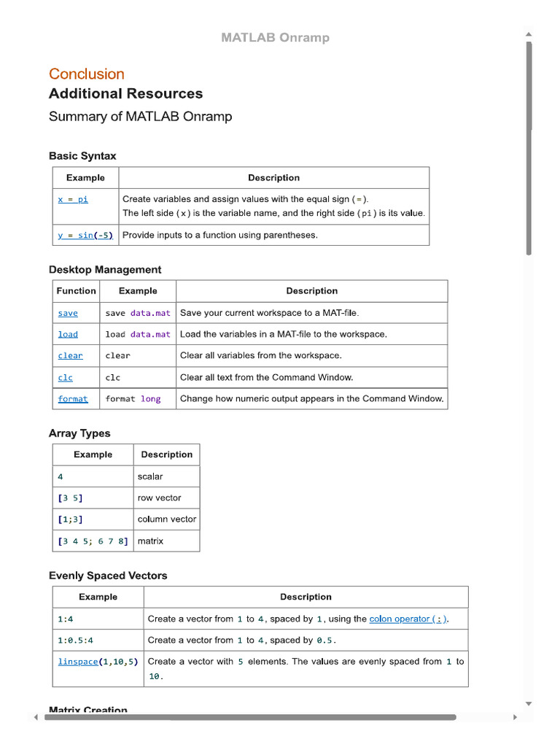The image size is (560, 747).
Task: Click the MATLAB Onramp page title
Action: 275,37
